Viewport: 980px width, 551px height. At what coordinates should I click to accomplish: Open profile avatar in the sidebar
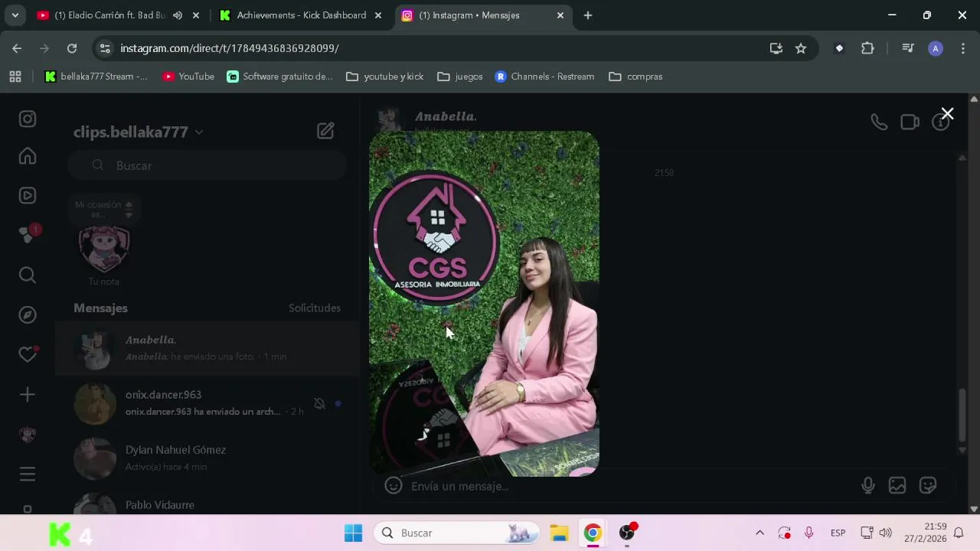28,435
